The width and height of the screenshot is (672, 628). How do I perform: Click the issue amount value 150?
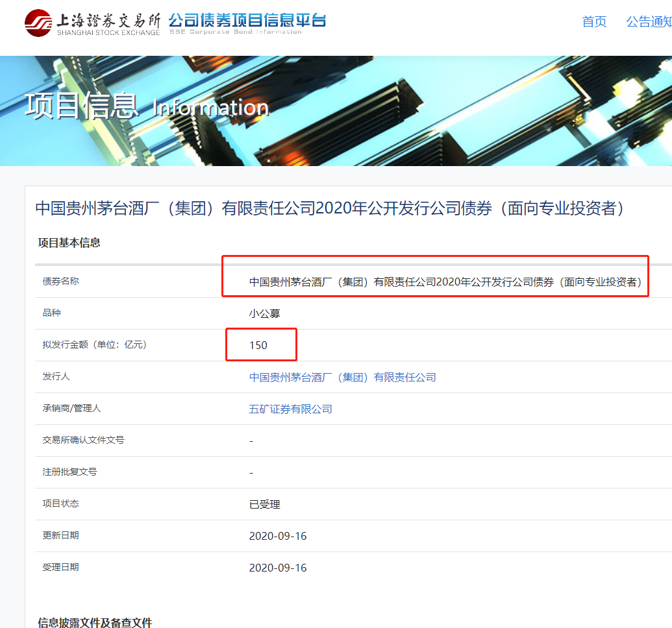(258, 345)
